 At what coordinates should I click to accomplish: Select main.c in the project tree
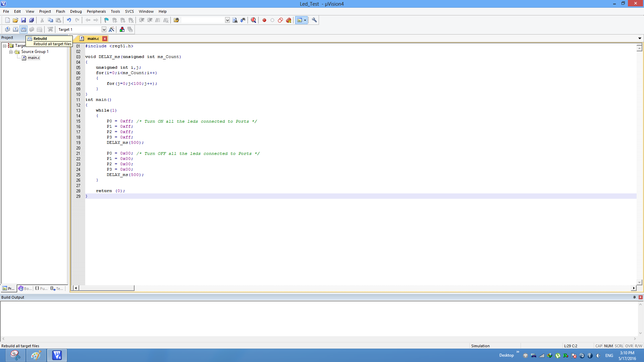(x=34, y=58)
